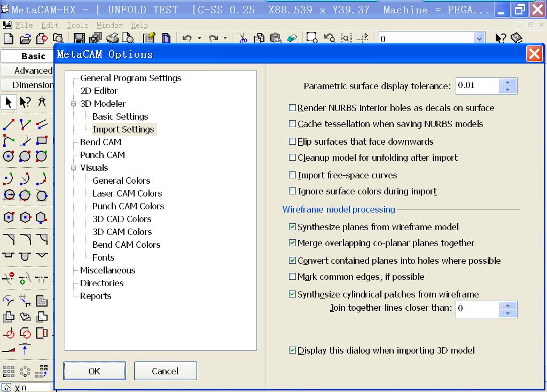
Task: Uncheck Merge overlapping co-planar planes together
Action: [292, 243]
